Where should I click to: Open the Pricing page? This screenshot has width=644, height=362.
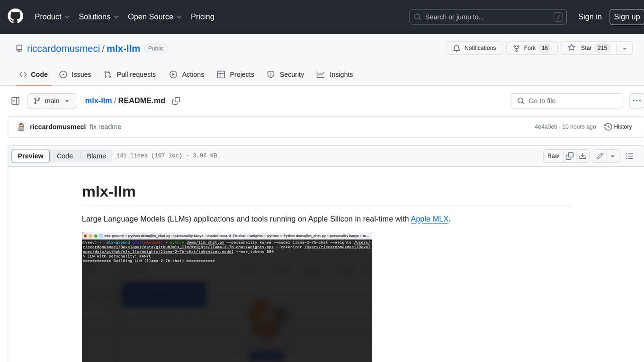(x=202, y=17)
